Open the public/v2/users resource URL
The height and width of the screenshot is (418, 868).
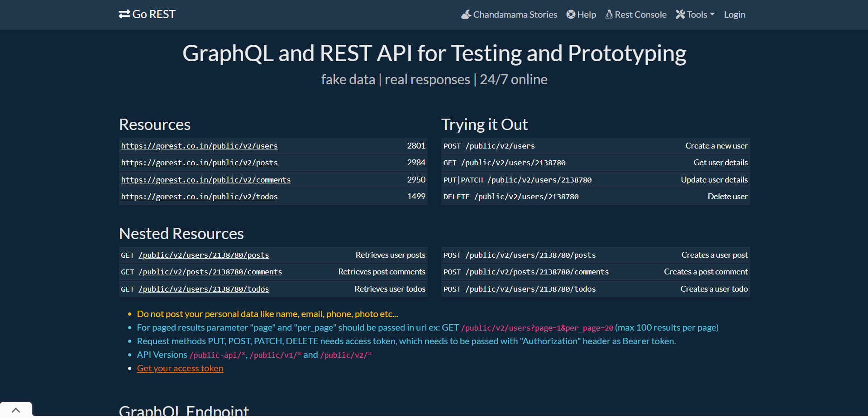tap(199, 146)
